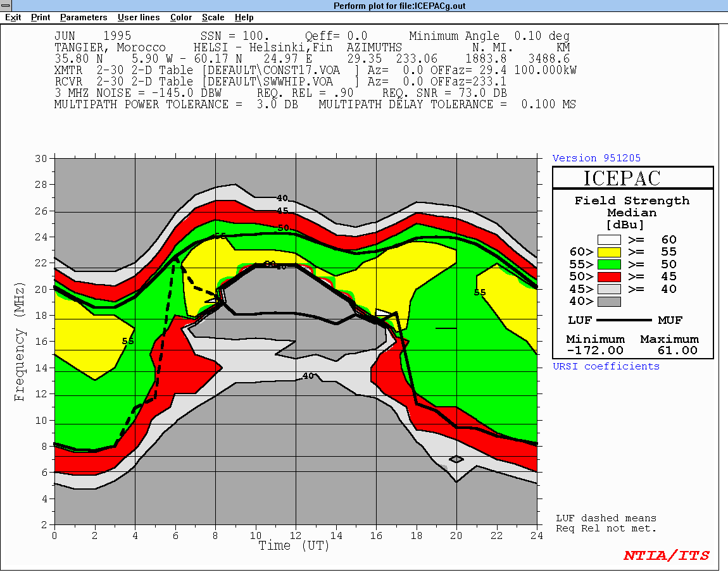Click the Exit menu item
Viewport: 728px width, 582px height.
13,18
